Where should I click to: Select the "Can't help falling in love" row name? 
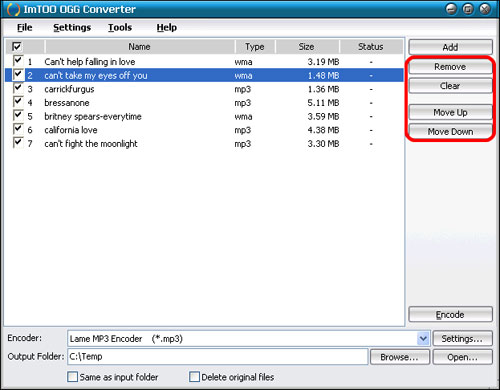click(90, 62)
